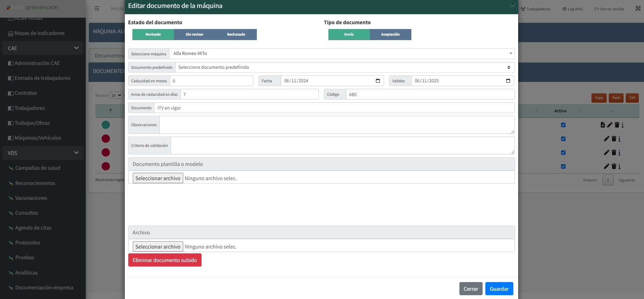Click the Código input field
Image resolution: width=644 pixels, height=299 pixels.
(x=430, y=94)
